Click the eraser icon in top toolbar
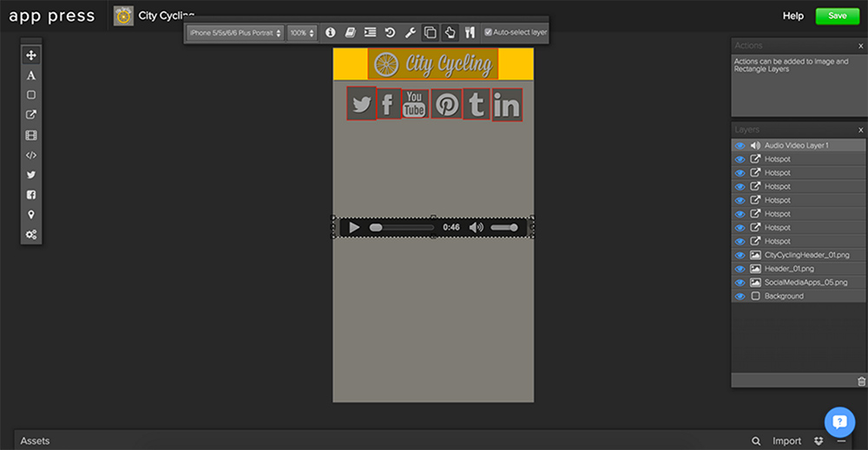 click(350, 33)
